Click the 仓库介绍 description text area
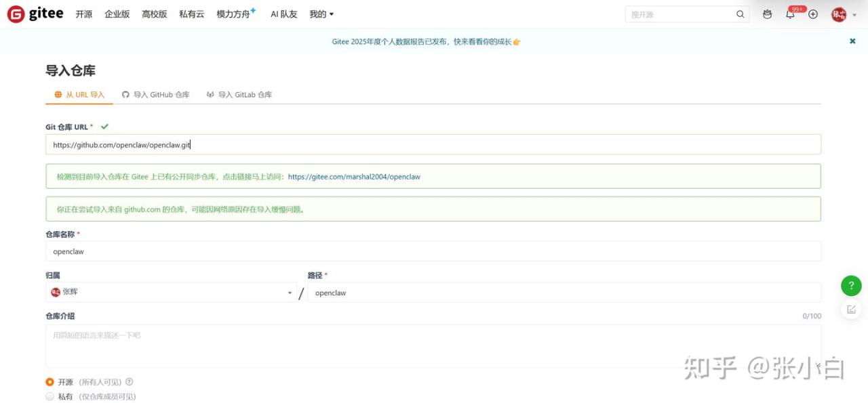The image size is (868, 403). pos(433,346)
